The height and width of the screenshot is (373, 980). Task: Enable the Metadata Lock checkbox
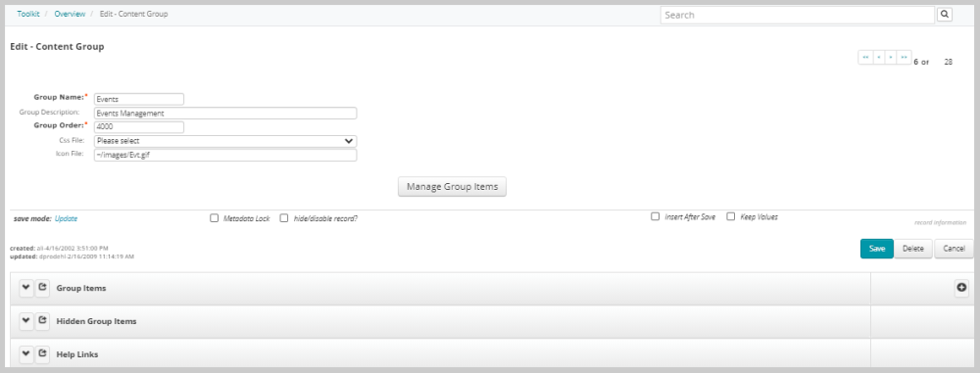pos(215,218)
